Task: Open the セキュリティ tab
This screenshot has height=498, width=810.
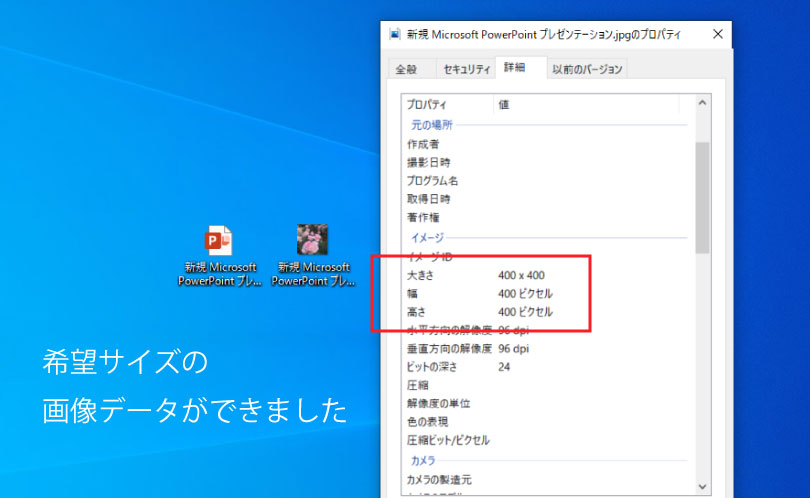Action: (x=467, y=69)
